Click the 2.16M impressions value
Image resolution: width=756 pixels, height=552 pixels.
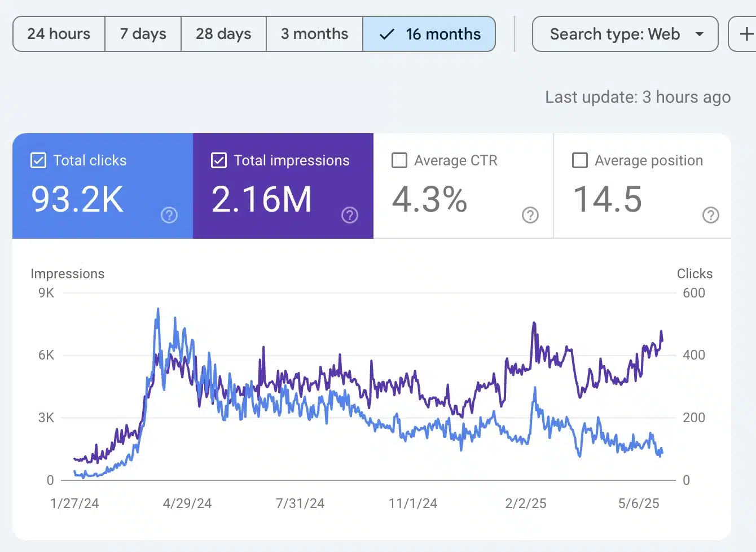(261, 199)
